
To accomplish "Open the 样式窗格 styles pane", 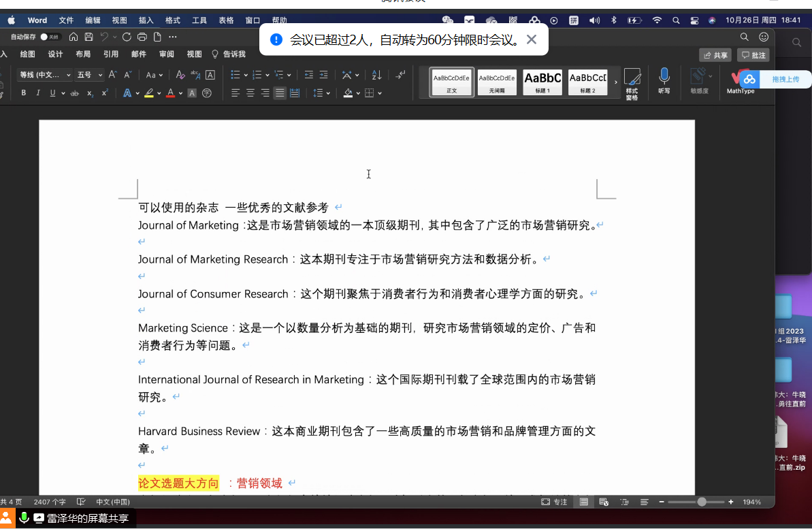I will click(632, 83).
